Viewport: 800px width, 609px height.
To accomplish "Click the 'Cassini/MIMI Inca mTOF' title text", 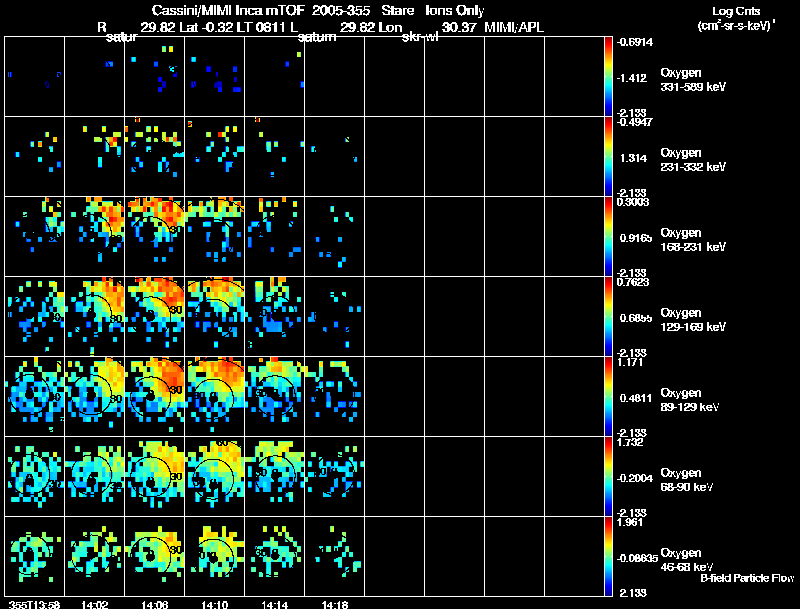I will [x=228, y=10].
